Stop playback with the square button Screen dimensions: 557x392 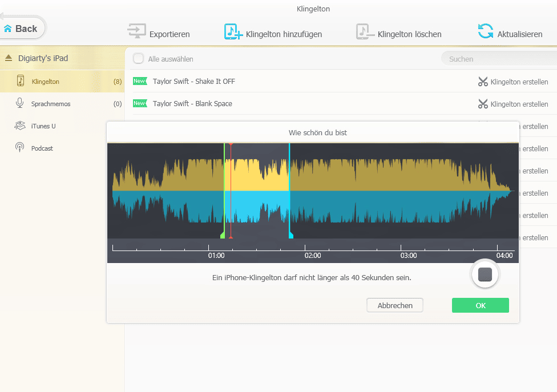point(485,274)
